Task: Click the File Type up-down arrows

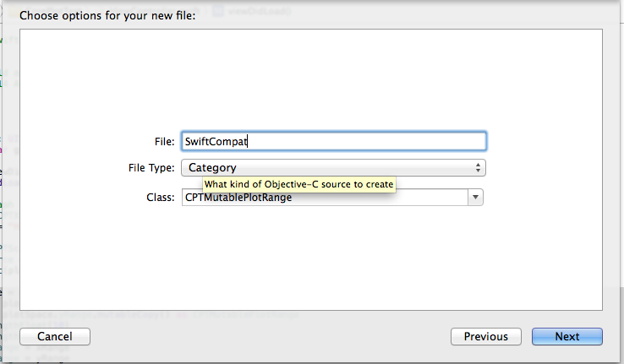Action: pyautogui.click(x=479, y=168)
